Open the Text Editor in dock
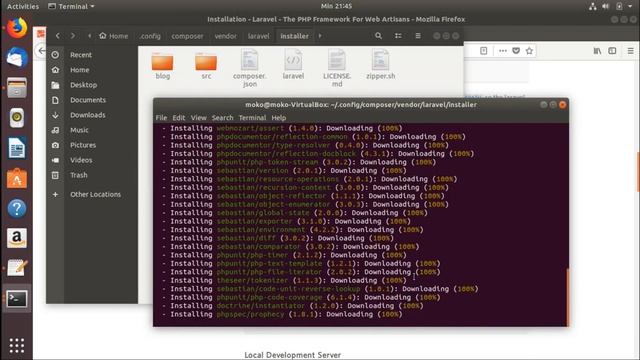The width and height of the screenshot is (640, 360). (x=17, y=268)
